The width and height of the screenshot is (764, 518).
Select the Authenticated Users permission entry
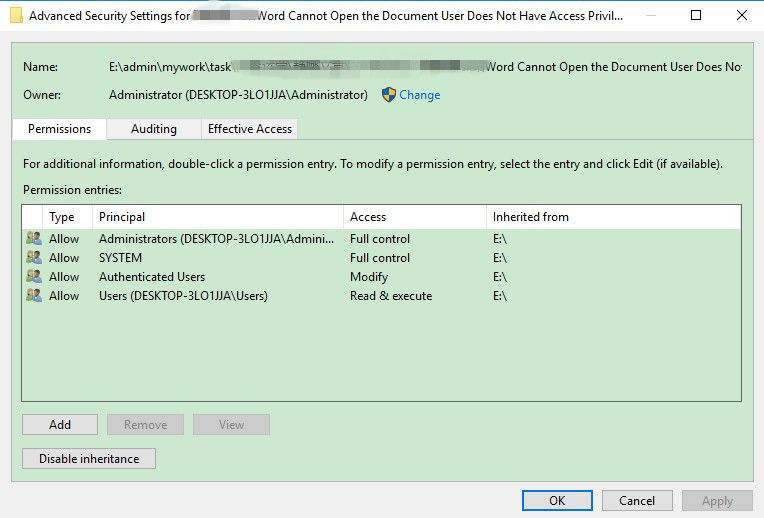(381, 277)
